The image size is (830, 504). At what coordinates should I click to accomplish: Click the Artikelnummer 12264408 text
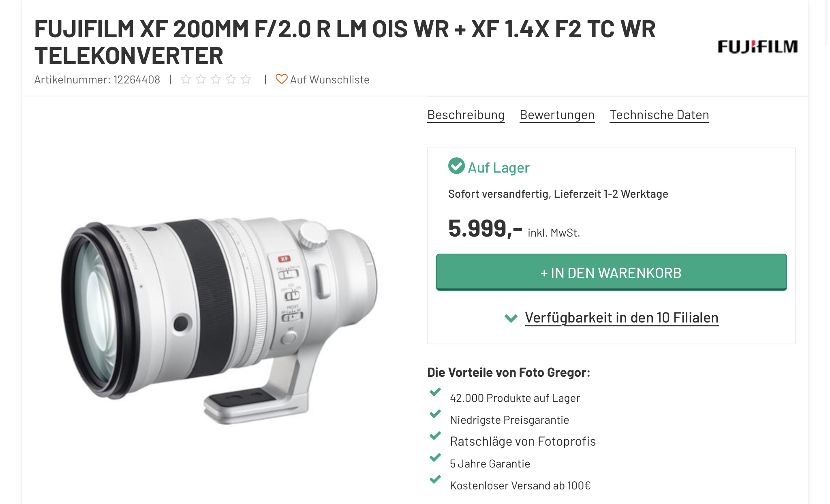click(x=97, y=80)
